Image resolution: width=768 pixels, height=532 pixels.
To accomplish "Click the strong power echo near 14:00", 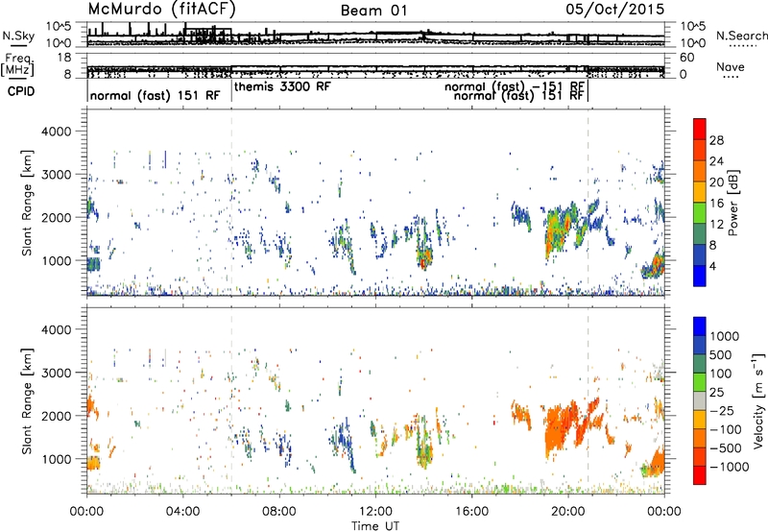I will (x=424, y=256).
